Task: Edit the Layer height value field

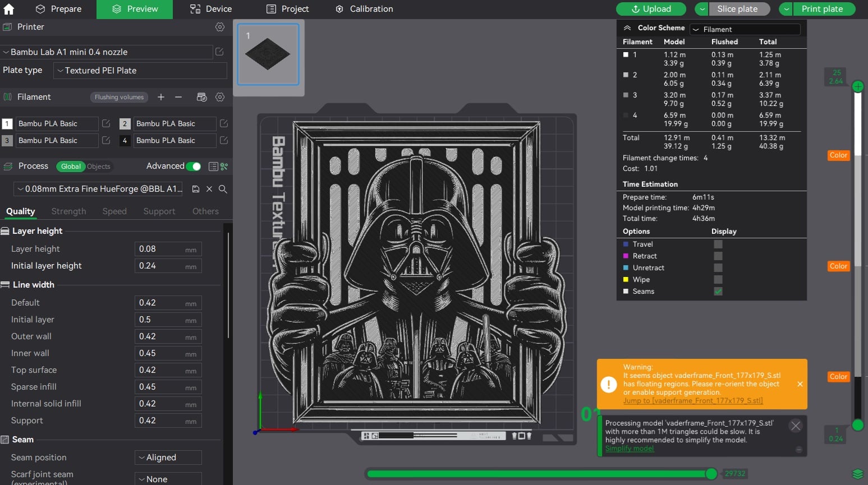Action: tap(168, 249)
